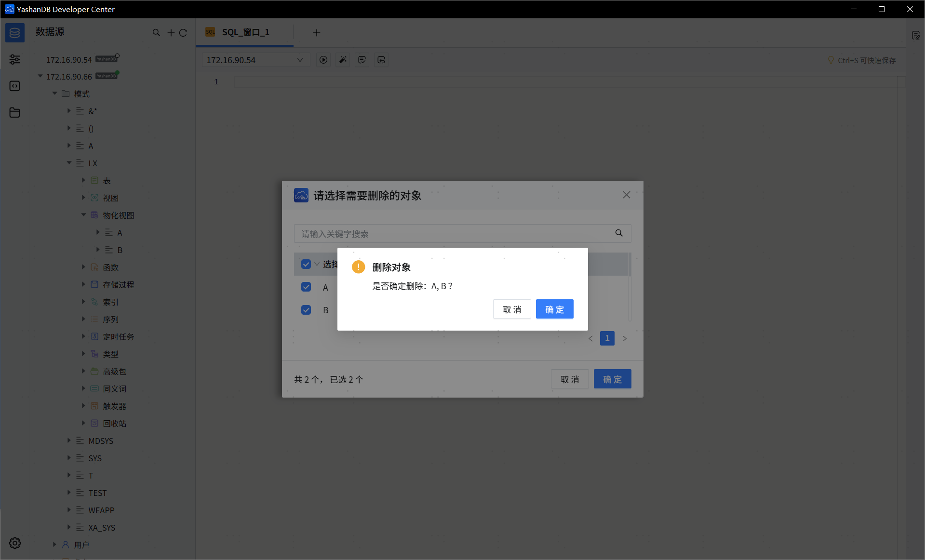The height and width of the screenshot is (560, 925).
Task: Open the 172.16.90.54 connection dropdown
Action: coord(255,60)
